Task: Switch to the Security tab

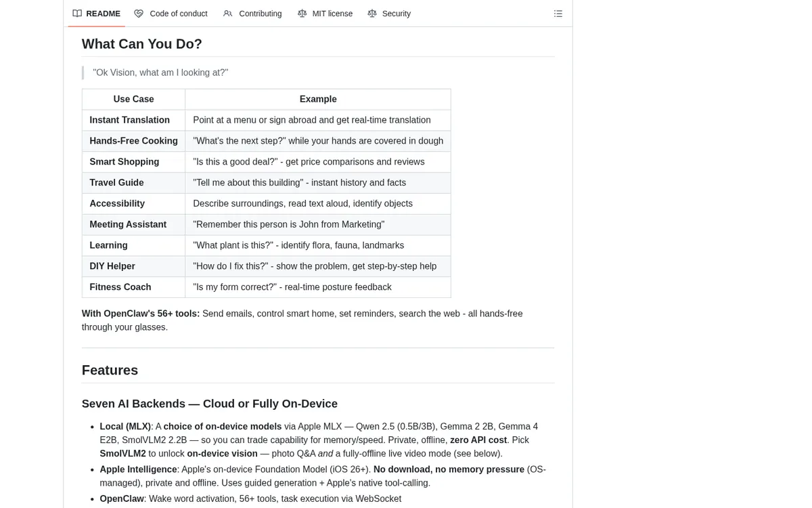Action: (x=389, y=14)
